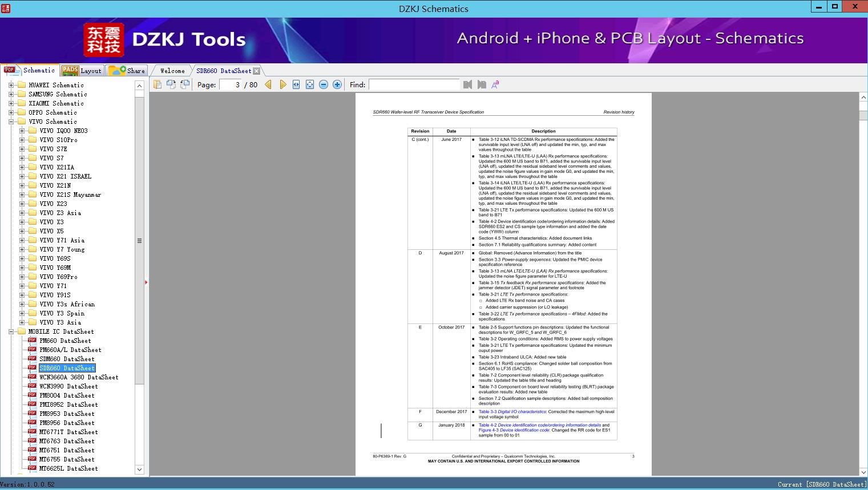This screenshot has width=868, height=490.
Task: Expand the OPPO Schematic folder
Action: click(x=11, y=112)
